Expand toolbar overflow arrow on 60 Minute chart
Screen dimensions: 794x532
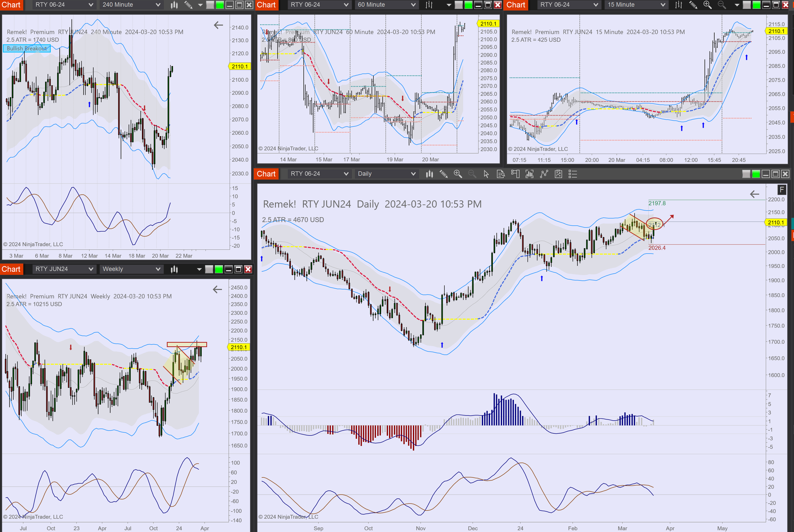(449, 5)
